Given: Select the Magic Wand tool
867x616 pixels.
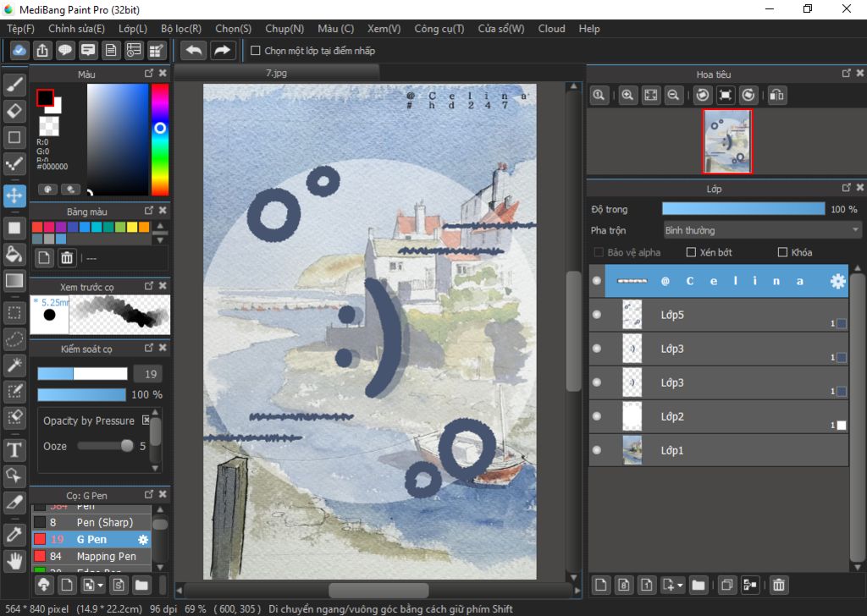Looking at the screenshot, I should click(x=14, y=365).
